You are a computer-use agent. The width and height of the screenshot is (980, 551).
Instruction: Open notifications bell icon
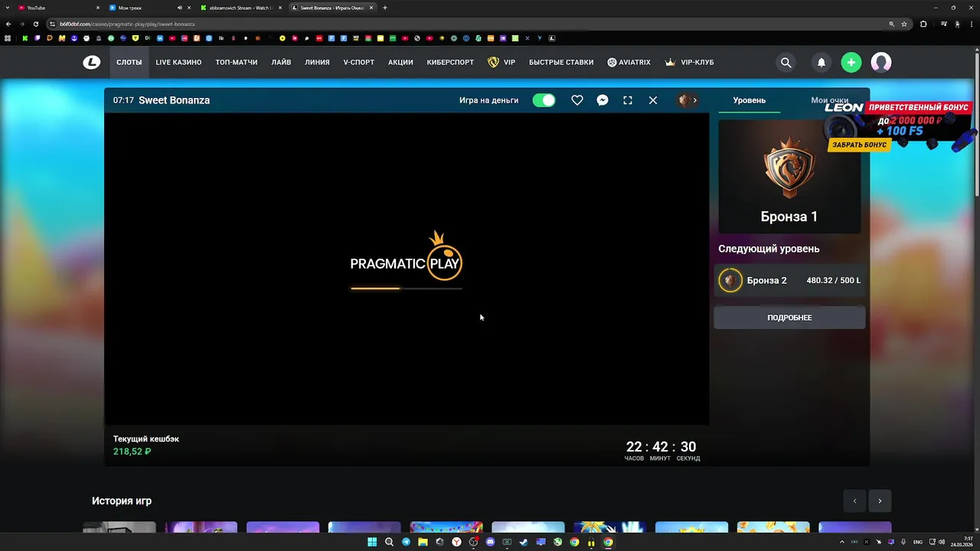click(822, 63)
